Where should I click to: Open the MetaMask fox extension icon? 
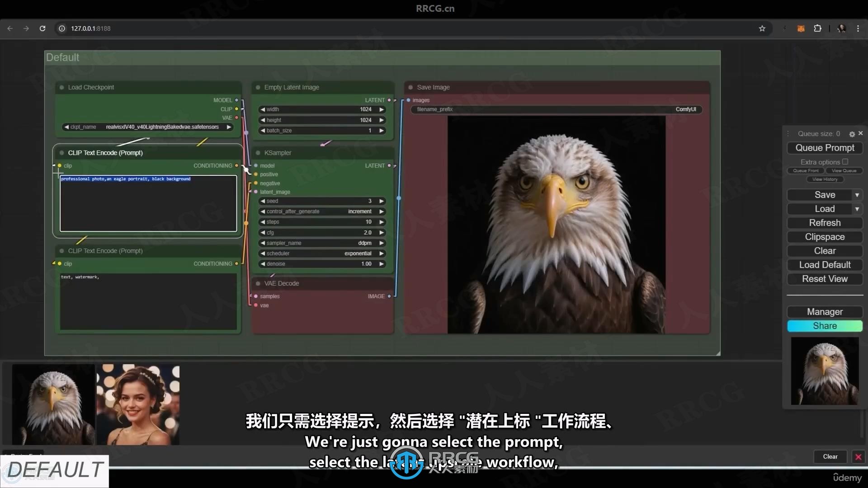click(801, 28)
